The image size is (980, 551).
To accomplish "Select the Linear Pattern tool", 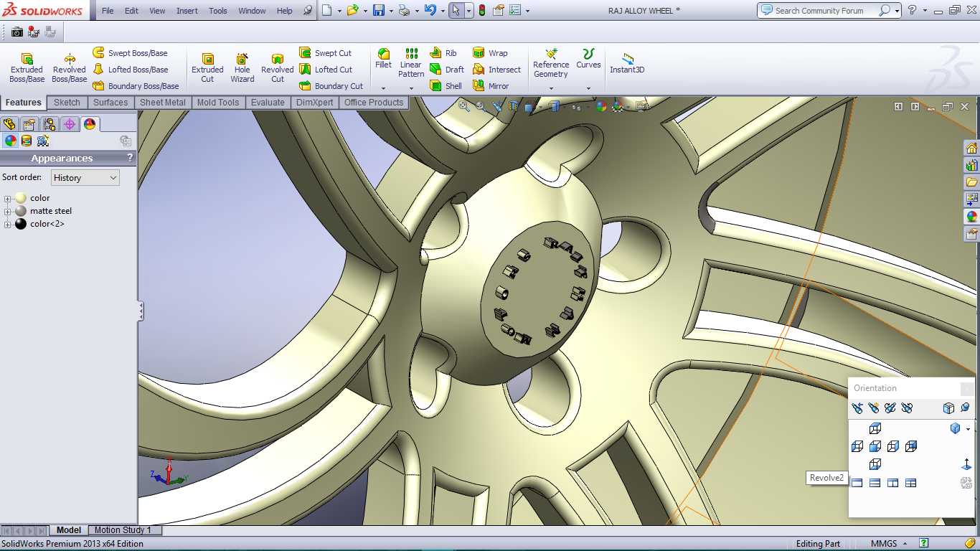I will click(411, 63).
